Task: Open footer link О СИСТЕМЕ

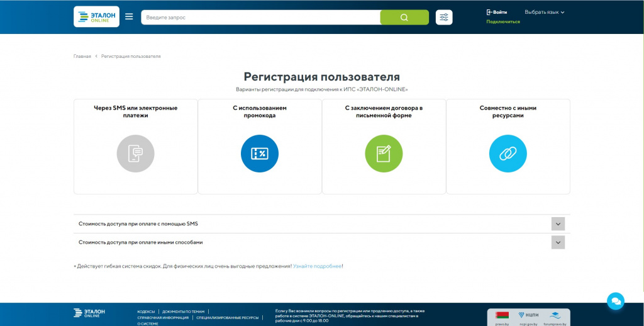Action: pyautogui.click(x=147, y=324)
